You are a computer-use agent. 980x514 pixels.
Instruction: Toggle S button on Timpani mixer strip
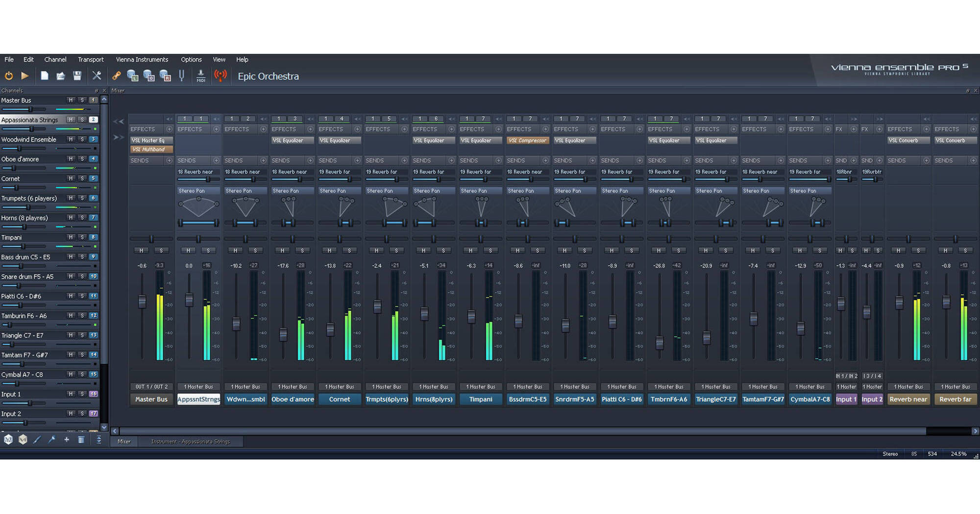tap(490, 251)
